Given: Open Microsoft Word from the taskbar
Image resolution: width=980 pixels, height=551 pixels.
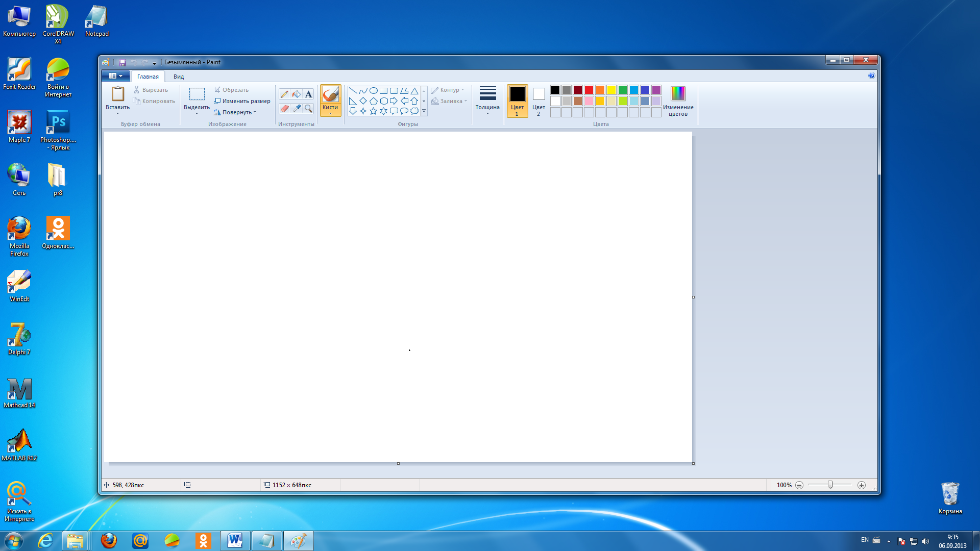Looking at the screenshot, I should pyautogui.click(x=235, y=541).
